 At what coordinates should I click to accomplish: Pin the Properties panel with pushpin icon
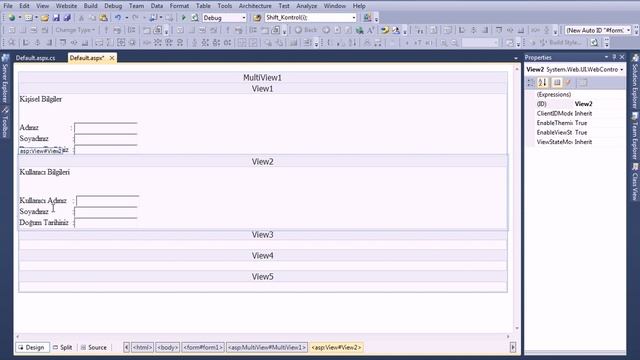[x=614, y=57]
